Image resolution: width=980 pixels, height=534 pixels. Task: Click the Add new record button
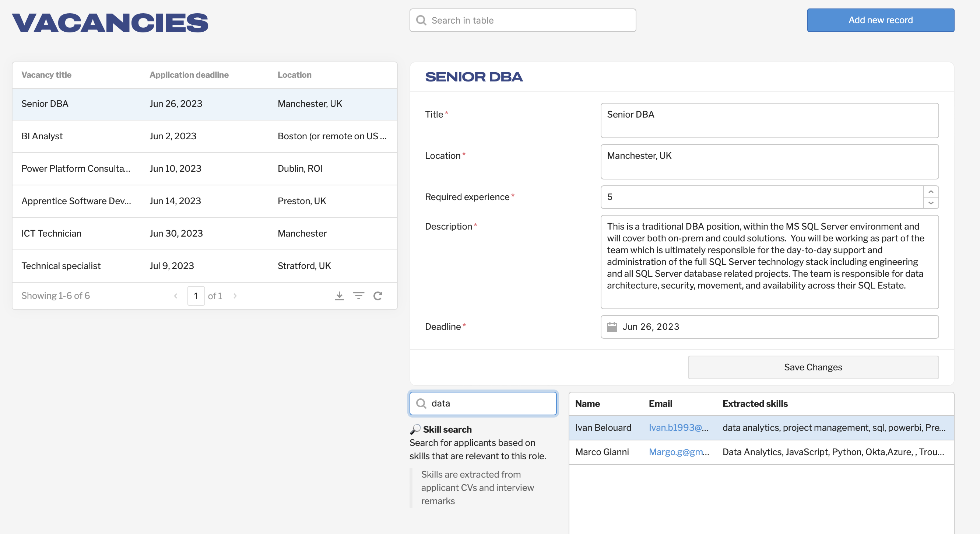point(880,20)
